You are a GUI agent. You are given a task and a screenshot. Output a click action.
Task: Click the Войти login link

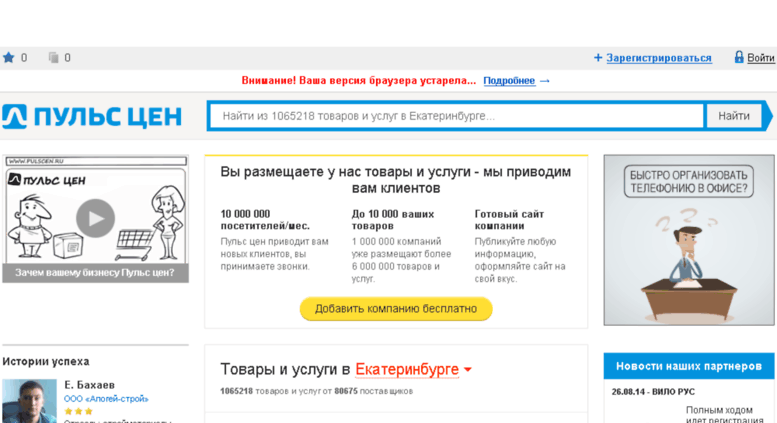coord(760,58)
